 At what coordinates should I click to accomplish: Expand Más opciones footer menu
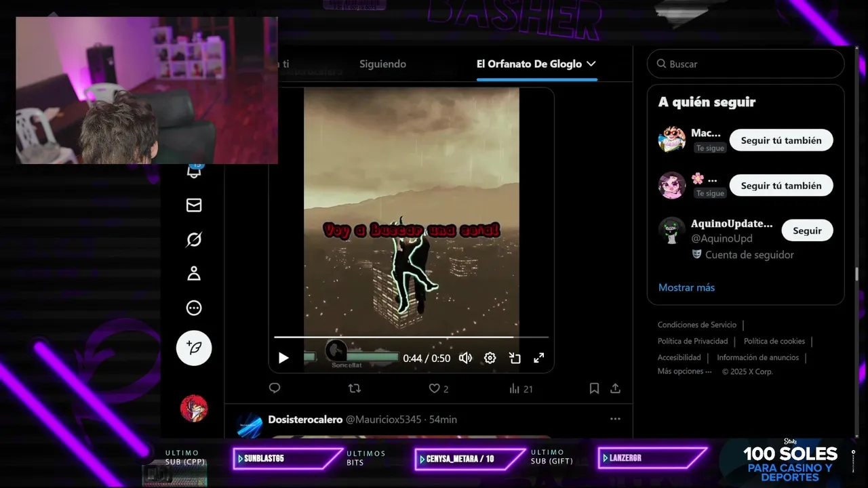[x=684, y=371]
